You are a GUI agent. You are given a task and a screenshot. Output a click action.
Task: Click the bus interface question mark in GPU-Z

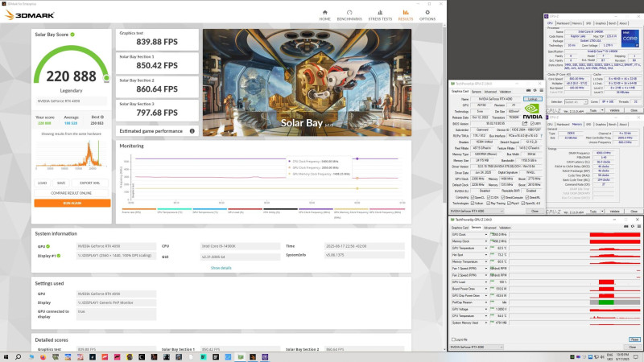(541, 135)
